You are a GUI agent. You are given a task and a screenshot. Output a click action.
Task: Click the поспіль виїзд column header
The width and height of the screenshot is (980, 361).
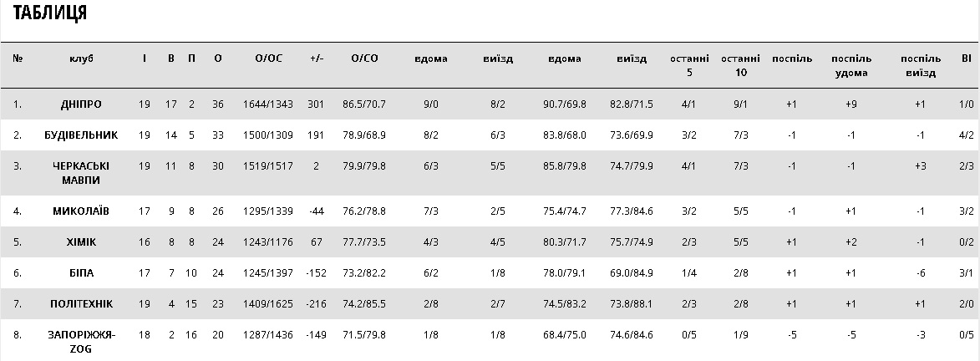point(921,65)
